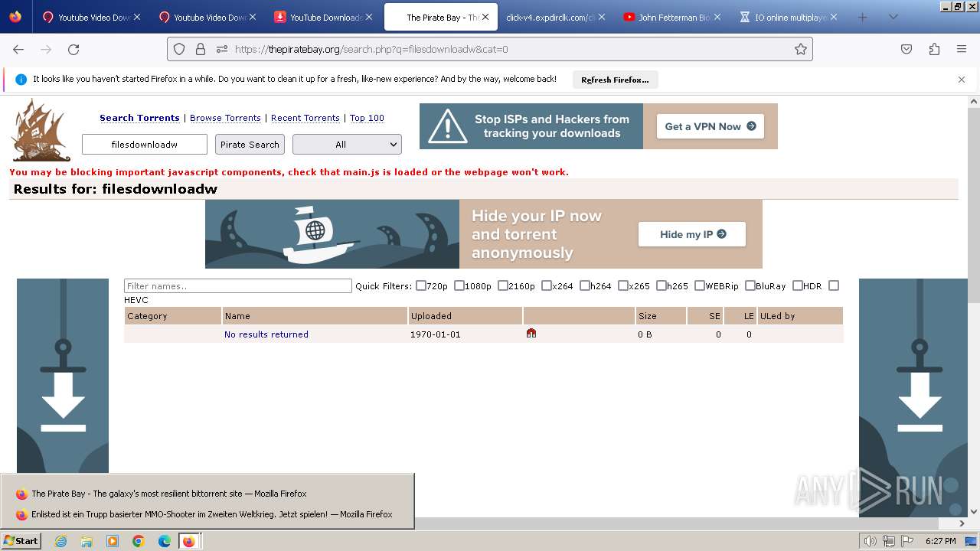
Task: Click the magnet link icon in results row
Action: click(531, 333)
